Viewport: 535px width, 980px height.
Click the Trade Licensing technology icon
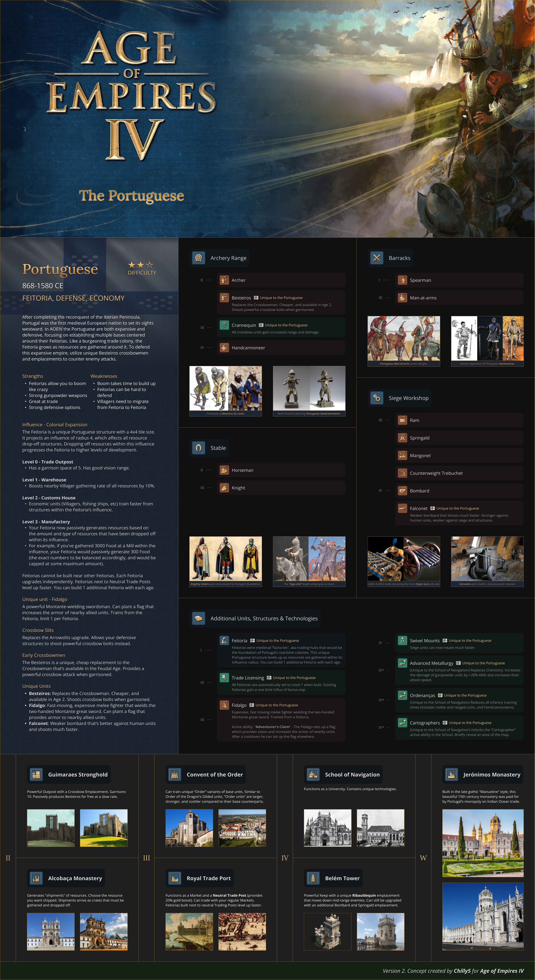coord(224,678)
